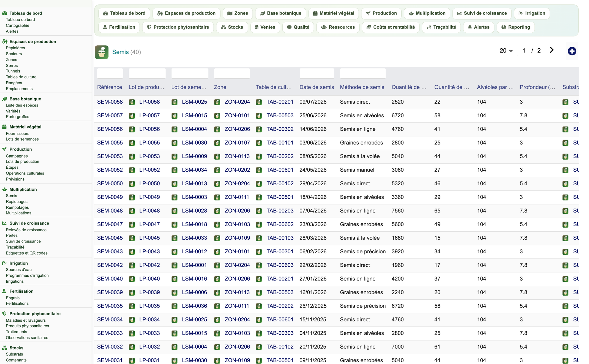Image resolution: width=589 pixels, height=364 pixels.
Task: Click the icon next to LSM-0009
Action: coord(174,157)
